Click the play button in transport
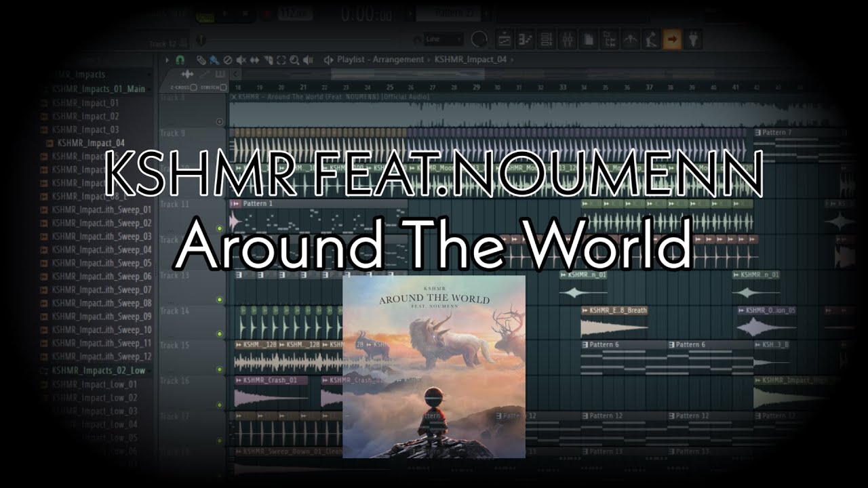The width and height of the screenshot is (868, 488). point(224,14)
